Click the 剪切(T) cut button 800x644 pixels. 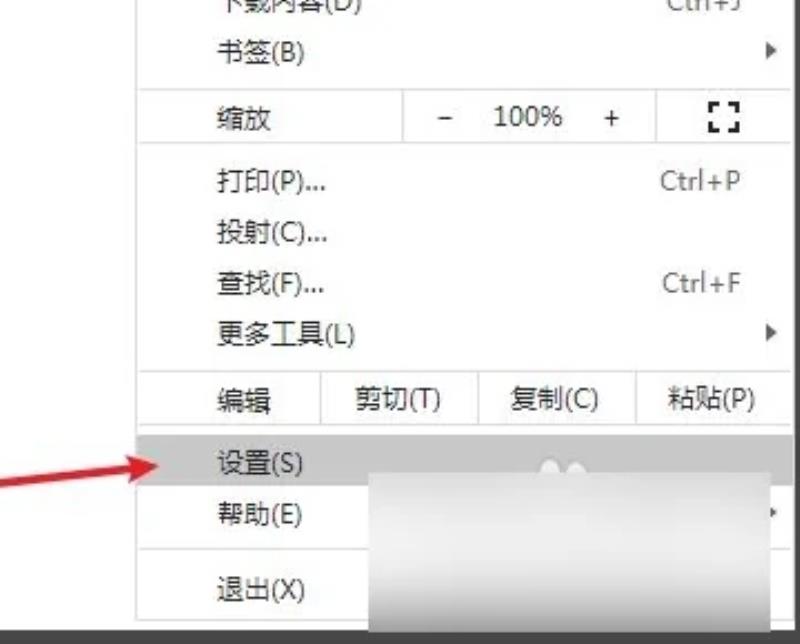pos(398,399)
